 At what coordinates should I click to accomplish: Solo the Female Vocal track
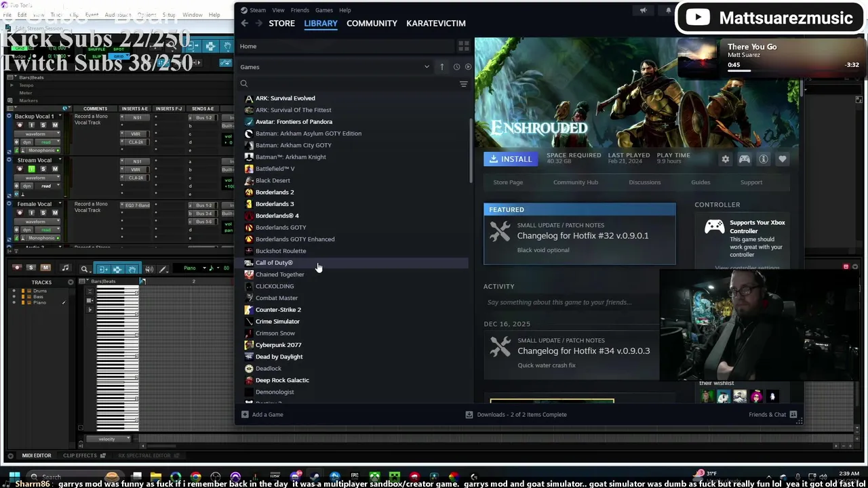pyautogui.click(x=43, y=212)
